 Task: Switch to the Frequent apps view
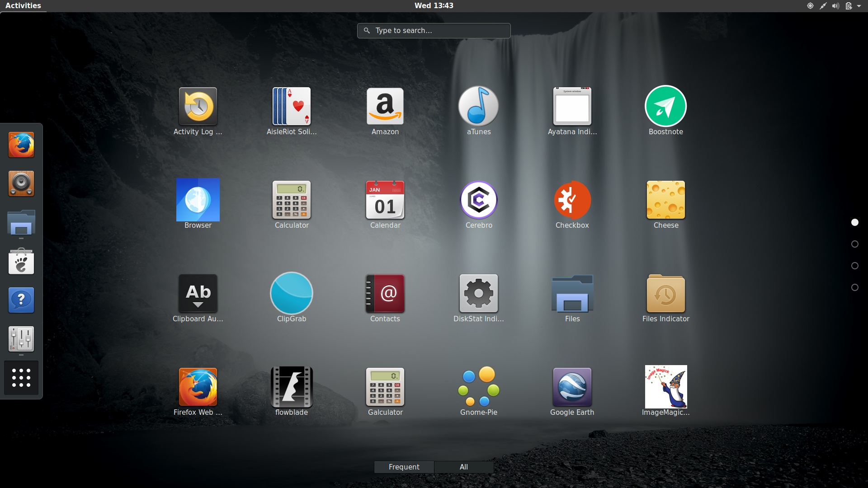(404, 467)
